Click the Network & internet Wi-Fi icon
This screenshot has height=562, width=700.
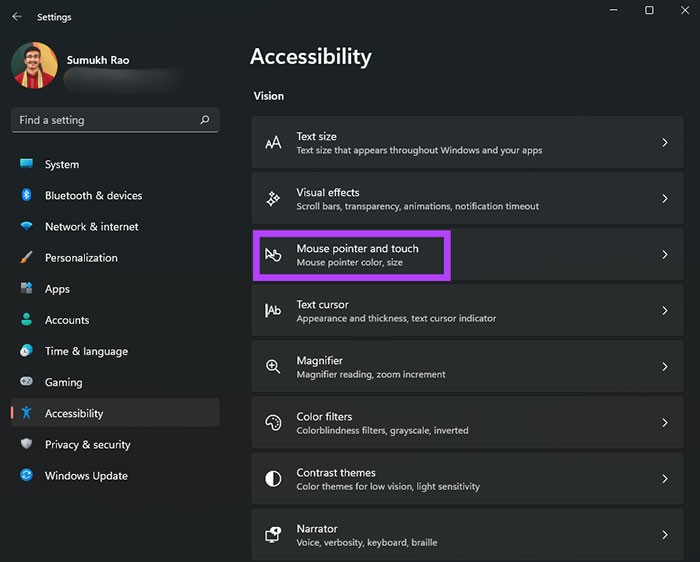coord(27,226)
